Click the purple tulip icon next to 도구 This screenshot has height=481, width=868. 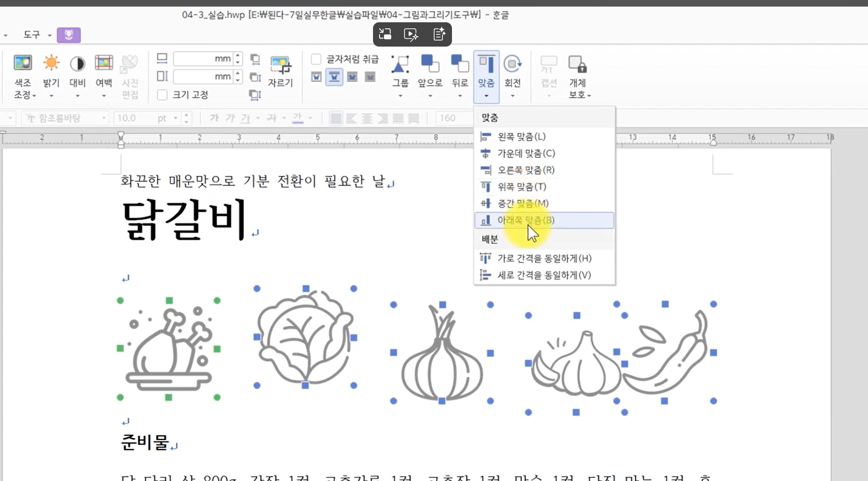coord(69,35)
